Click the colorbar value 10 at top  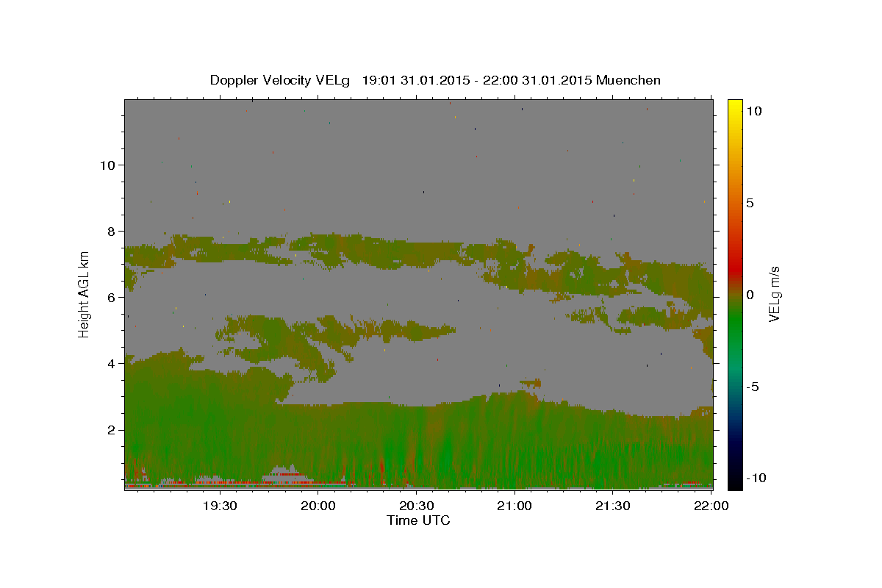(753, 110)
